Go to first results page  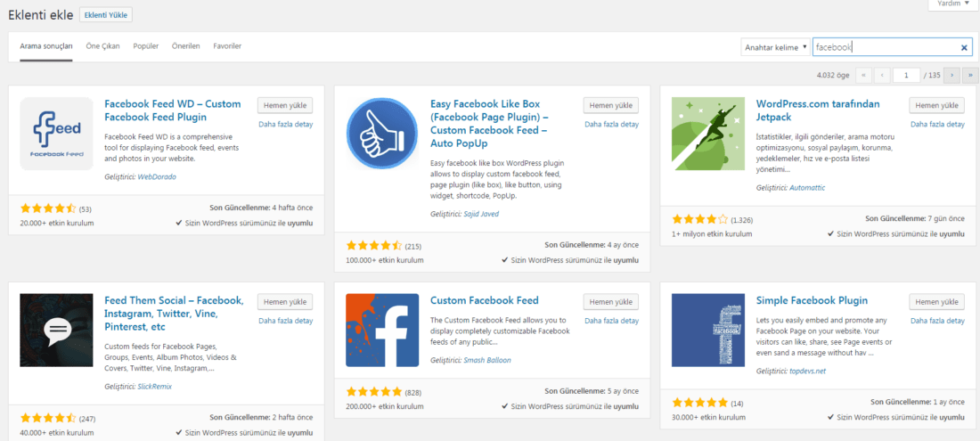click(863, 75)
